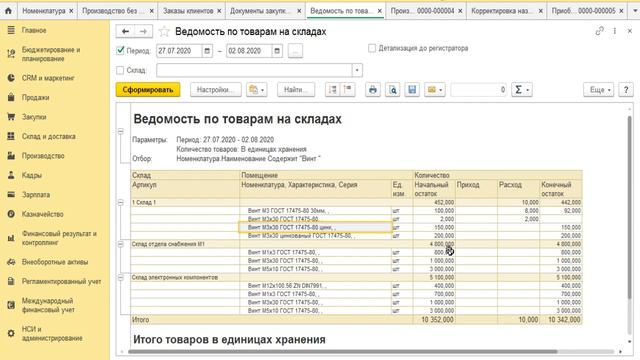
Task: Select the Итого total 10 352,000 cell
Action: [x=434, y=320]
